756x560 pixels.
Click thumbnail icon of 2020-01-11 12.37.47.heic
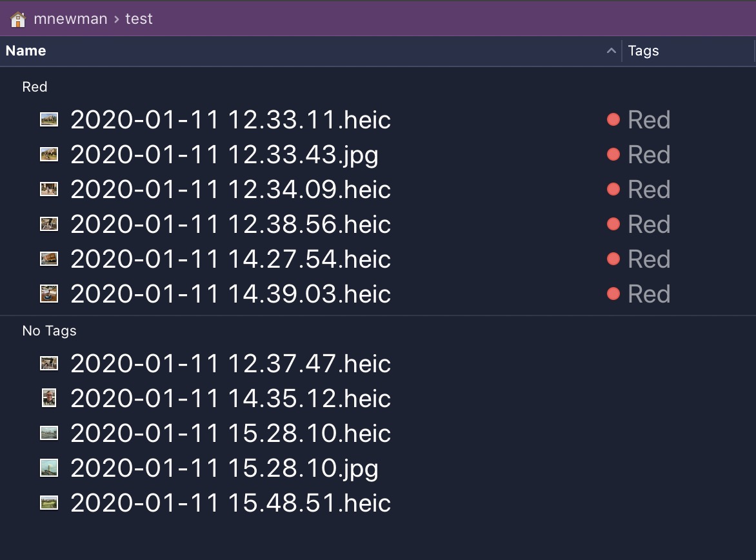[x=49, y=364]
